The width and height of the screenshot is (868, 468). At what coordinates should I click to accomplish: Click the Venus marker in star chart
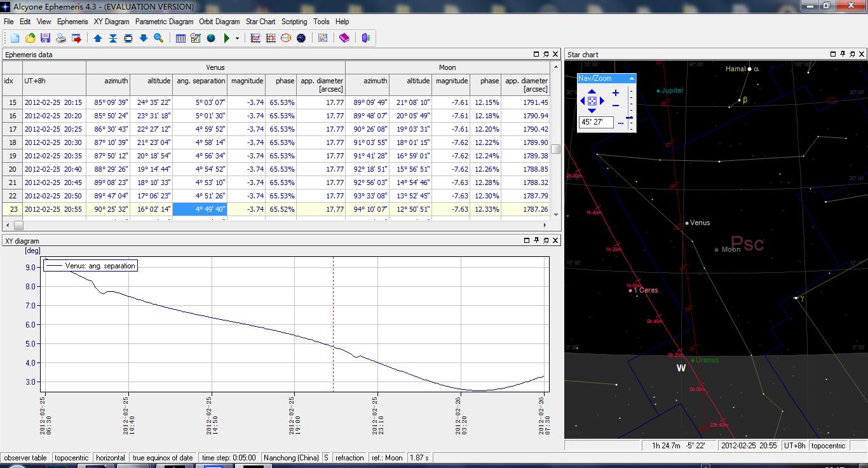coord(687,223)
